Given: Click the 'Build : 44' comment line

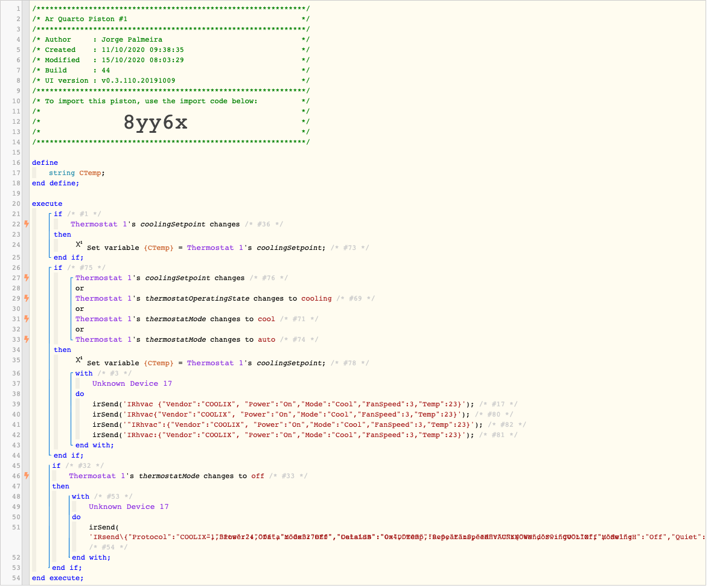Looking at the screenshot, I should (x=171, y=70).
